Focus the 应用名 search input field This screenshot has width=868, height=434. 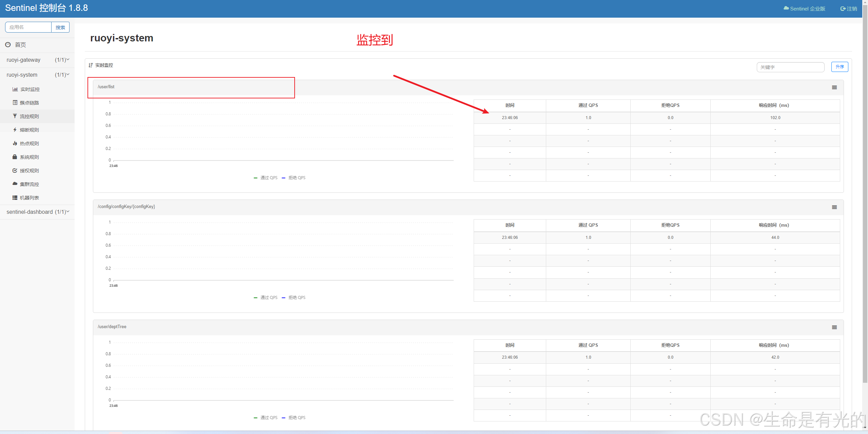pos(28,27)
